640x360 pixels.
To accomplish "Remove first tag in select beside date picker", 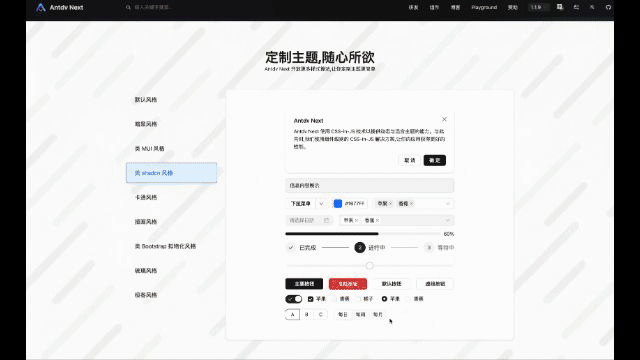I will click(356, 220).
